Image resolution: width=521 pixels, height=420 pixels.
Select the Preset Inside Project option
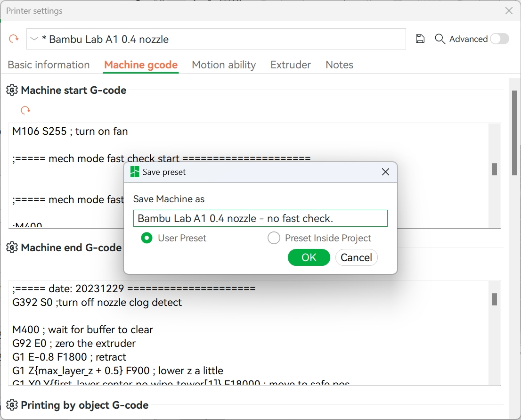(x=274, y=238)
